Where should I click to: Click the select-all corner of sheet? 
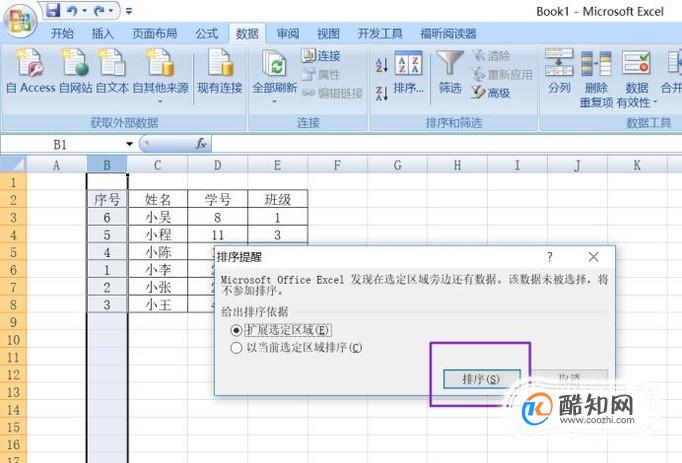pyautogui.click(x=13, y=165)
